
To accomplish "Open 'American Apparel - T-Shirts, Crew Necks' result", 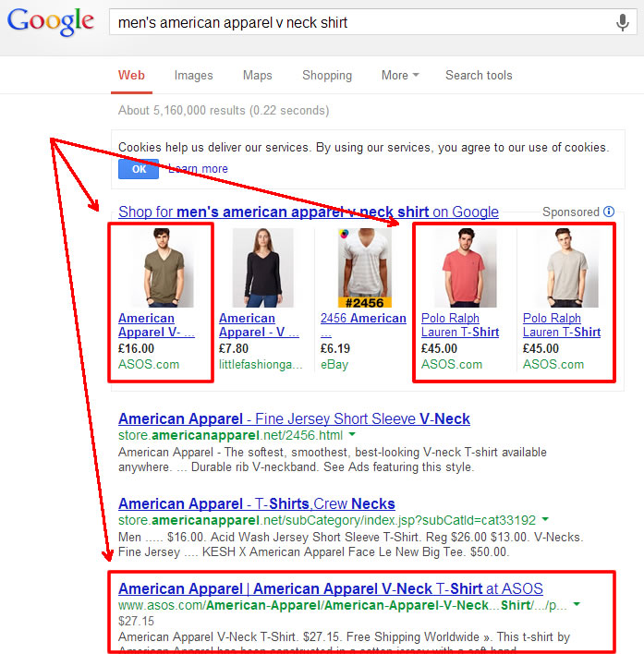I will point(257,503).
